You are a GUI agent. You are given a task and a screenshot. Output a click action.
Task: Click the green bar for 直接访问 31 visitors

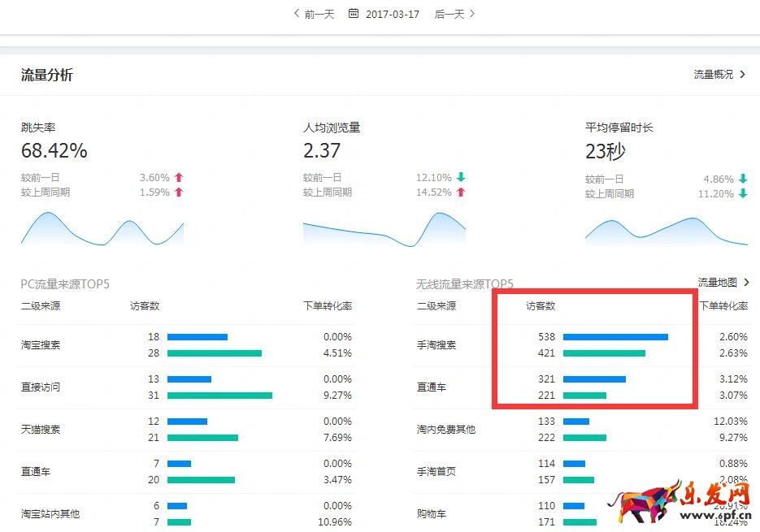tap(219, 396)
